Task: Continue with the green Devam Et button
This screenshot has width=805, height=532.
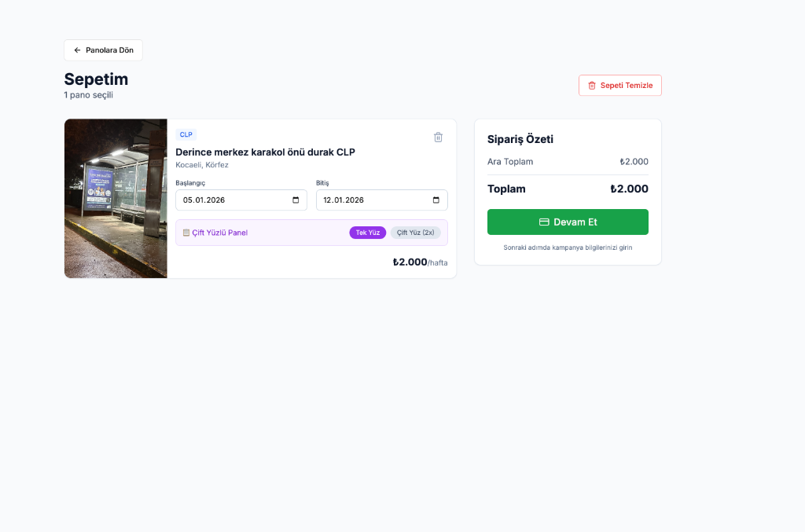Action: coord(568,222)
